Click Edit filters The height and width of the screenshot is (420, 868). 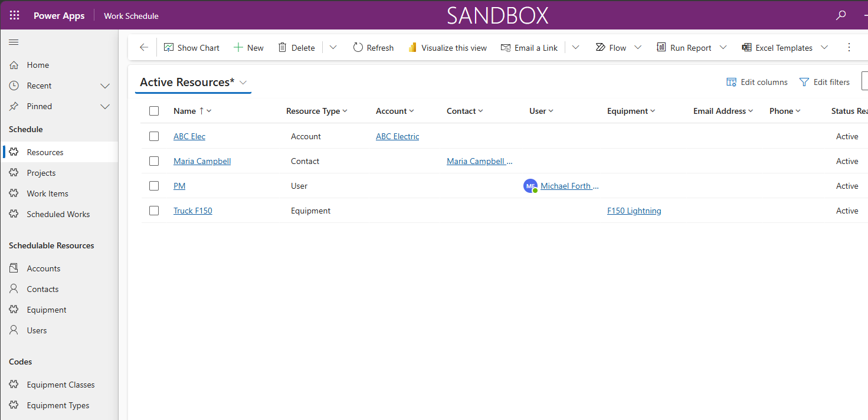coord(824,82)
